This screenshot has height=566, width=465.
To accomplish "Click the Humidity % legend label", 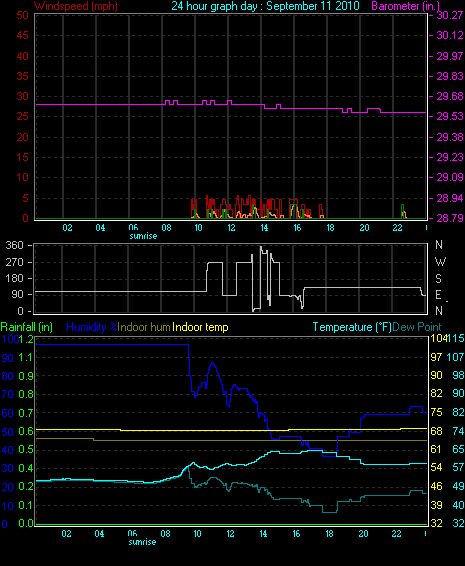I will point(92,327).
